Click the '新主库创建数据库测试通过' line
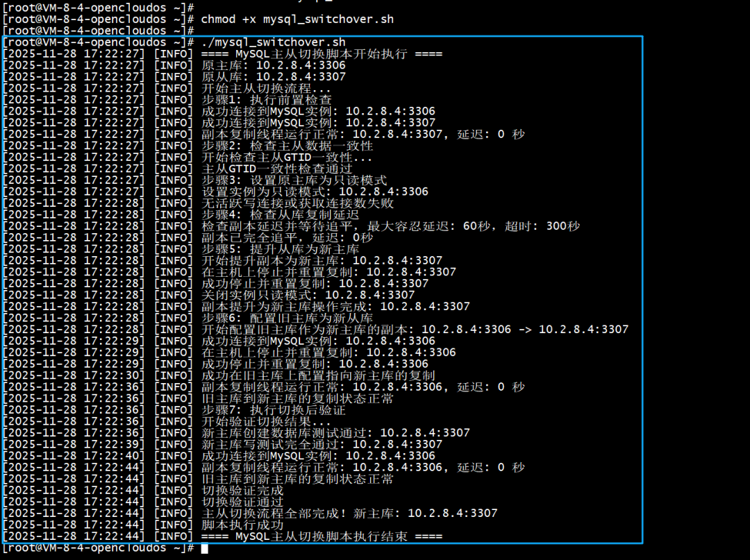The width and height of the screenshot is (750, 560). tap(236, 433)
